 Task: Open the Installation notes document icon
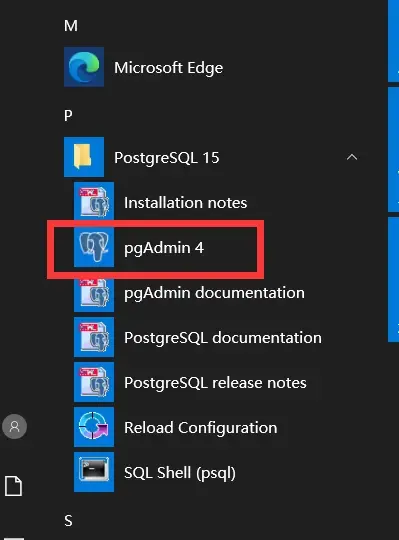coord(94,202)
